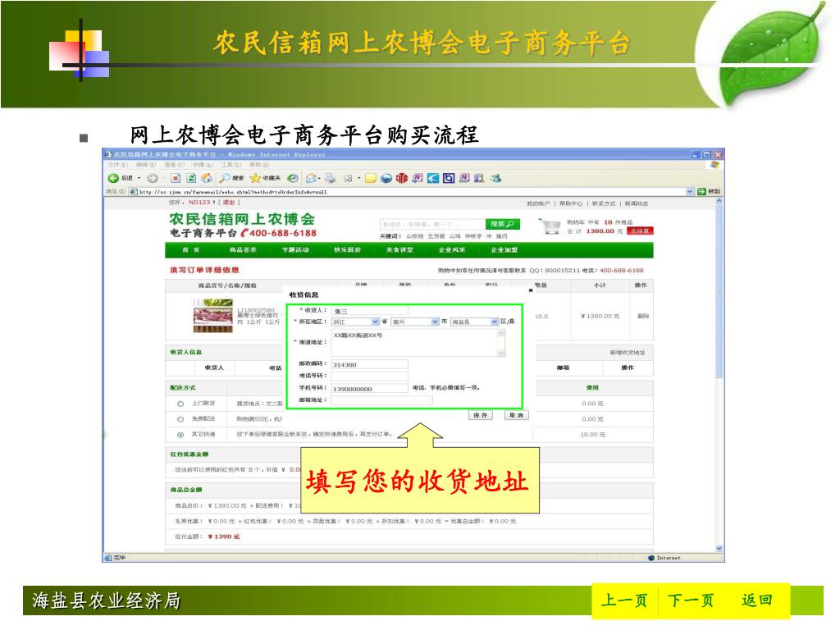Go to previous slide with 上一页
The width and height of the screenshot is (840, 630).
(x=624, y=600)
